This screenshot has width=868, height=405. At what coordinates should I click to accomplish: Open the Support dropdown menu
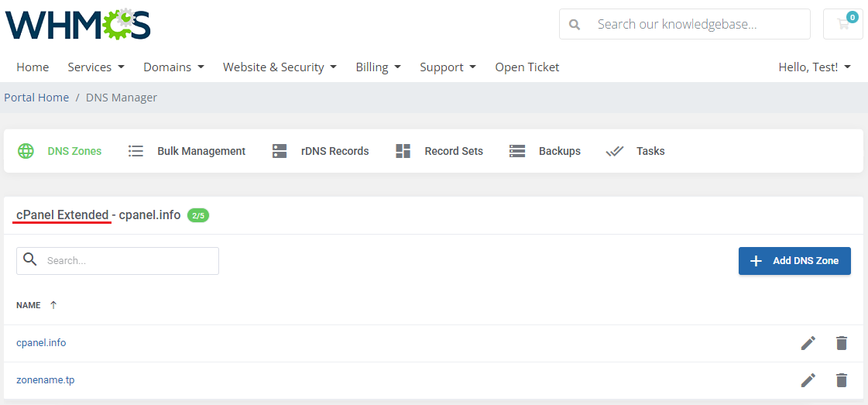(448, 67)
